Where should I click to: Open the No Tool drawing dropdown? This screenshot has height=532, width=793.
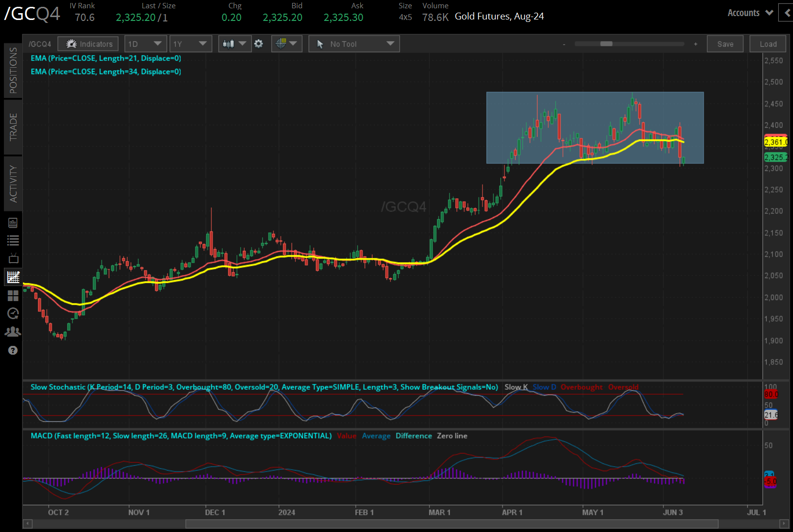tap(354, 44)
